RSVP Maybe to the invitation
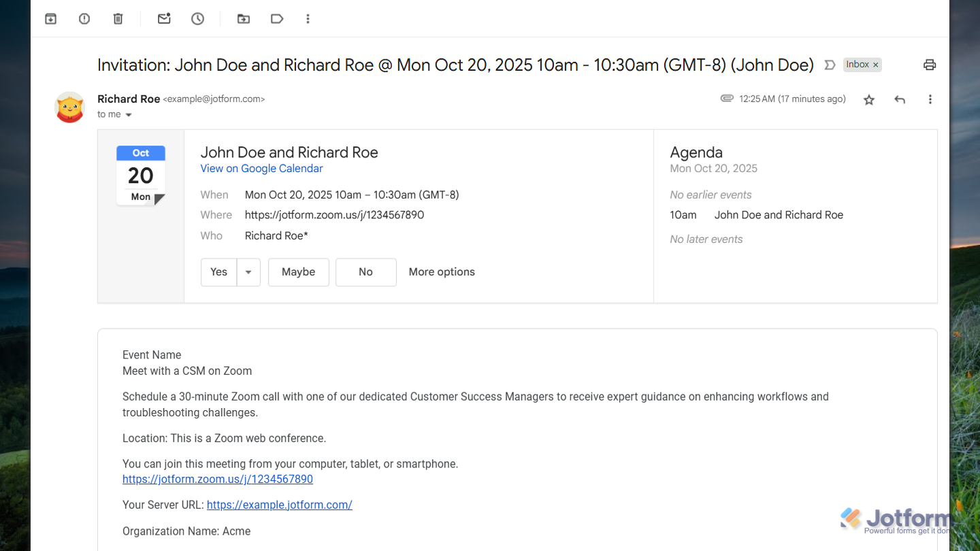 pos(298,271)
